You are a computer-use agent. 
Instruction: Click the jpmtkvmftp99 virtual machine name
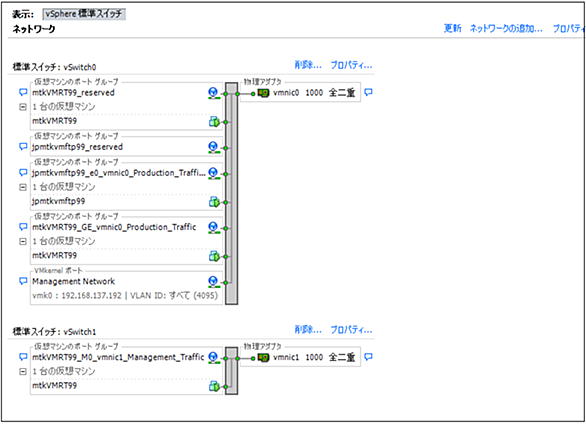pyautogui.click(x=58, y=201)
